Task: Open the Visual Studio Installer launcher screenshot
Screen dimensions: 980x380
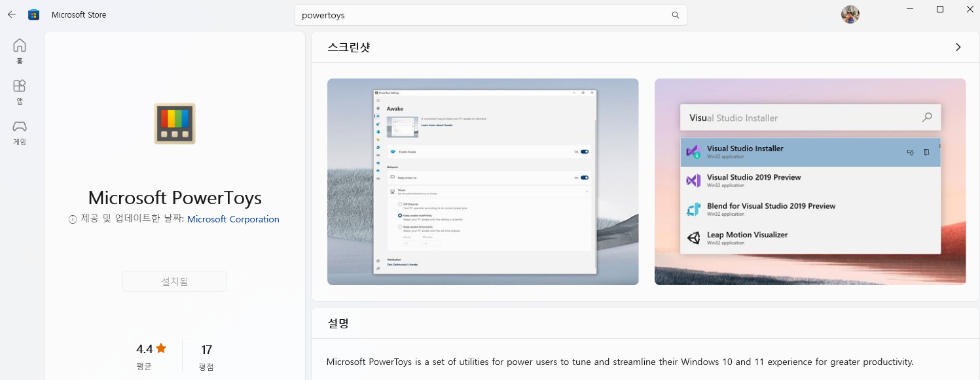Action: pyautogui.click(x=810, y=182)
